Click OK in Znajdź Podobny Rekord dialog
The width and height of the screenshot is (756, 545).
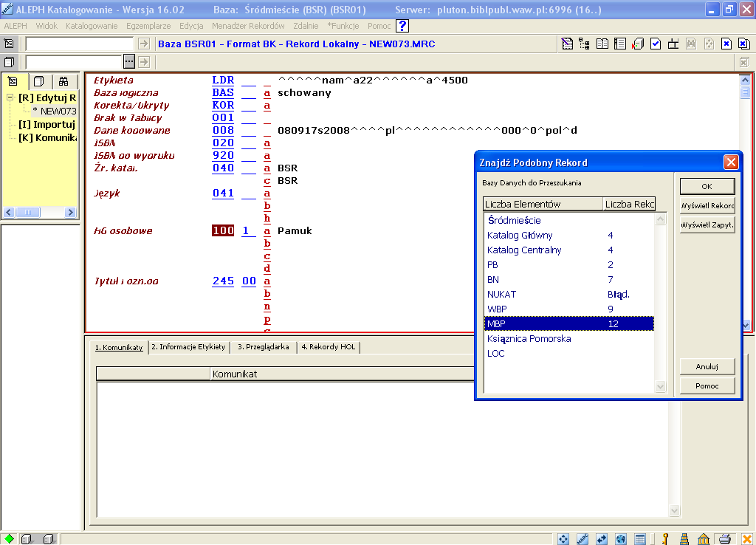click(707, 186)
